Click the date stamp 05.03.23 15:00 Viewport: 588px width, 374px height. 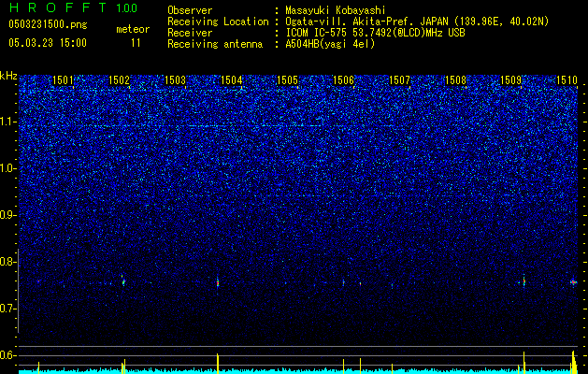(x=48, y=43)
